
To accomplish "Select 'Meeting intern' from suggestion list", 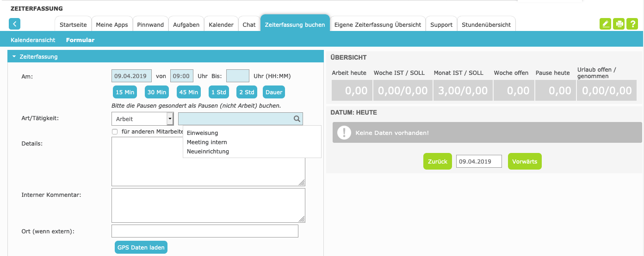I will (207, 142).
